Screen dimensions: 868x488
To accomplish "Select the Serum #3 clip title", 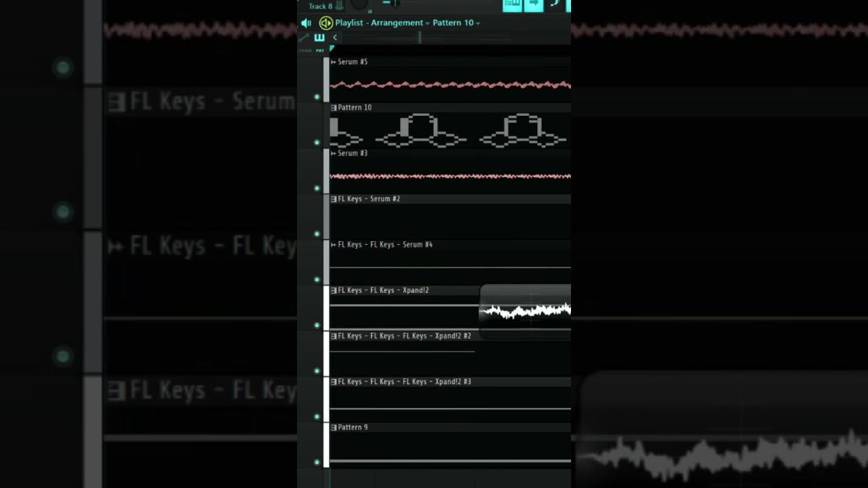I will point(353,153).
